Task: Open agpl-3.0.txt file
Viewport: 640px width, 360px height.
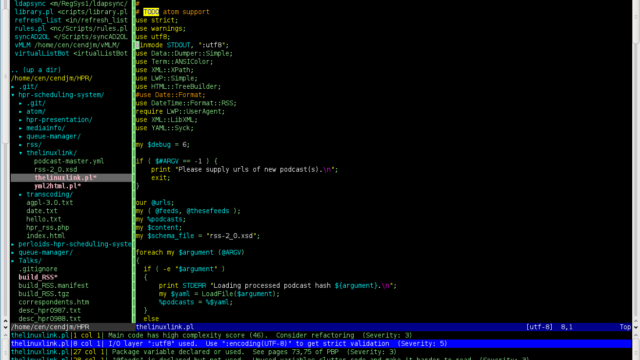Action: [50, 202]
